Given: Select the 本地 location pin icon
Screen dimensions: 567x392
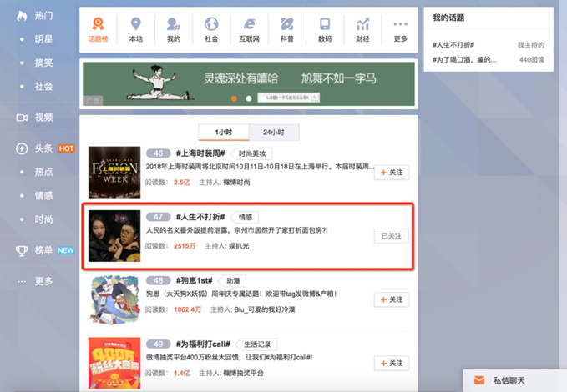Looking at the screenshot, I should click(135, 24).
